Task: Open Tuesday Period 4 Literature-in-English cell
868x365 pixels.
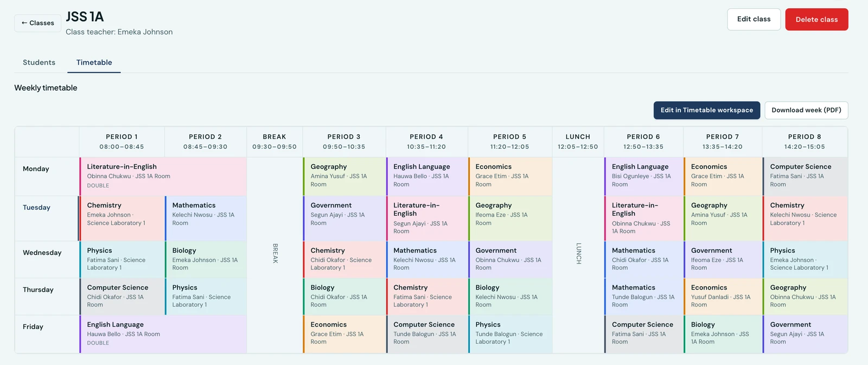Action: 427,218
